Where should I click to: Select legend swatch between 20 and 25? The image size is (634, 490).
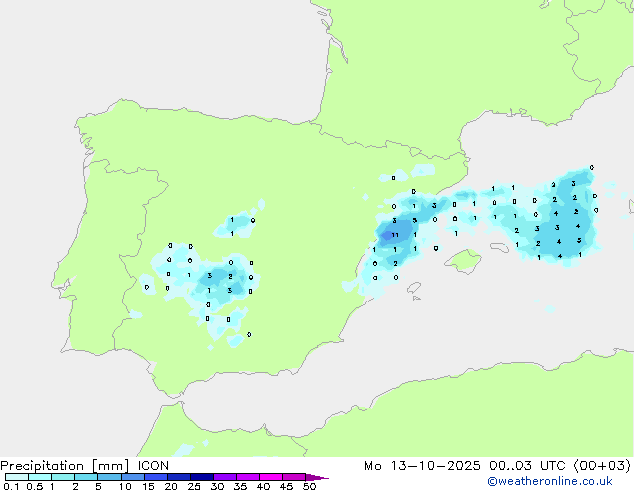tap(178, 477)
